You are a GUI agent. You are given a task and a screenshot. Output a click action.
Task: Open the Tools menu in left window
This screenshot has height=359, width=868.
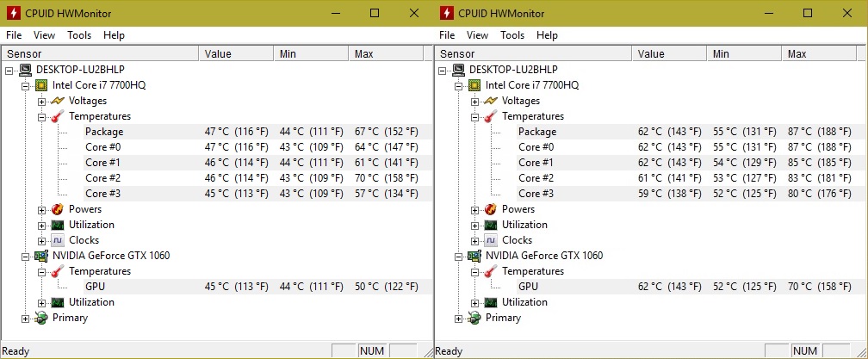(x=79, y=35)
